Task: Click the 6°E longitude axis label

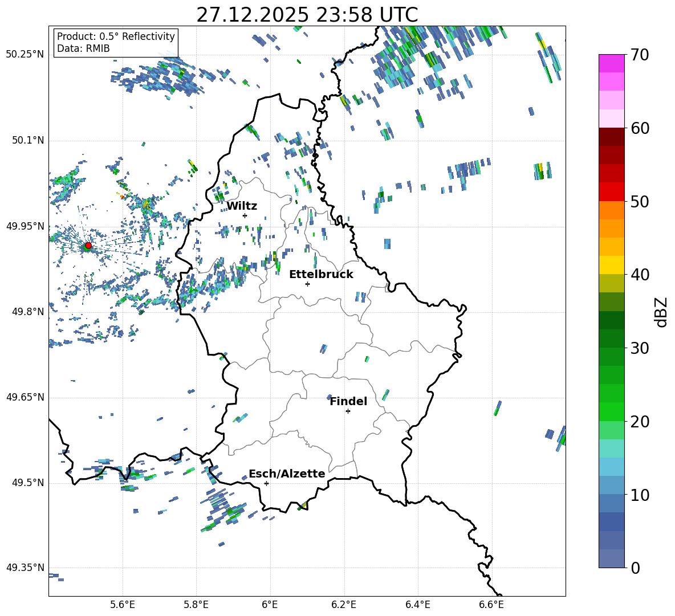Action: tap(270, 604)
